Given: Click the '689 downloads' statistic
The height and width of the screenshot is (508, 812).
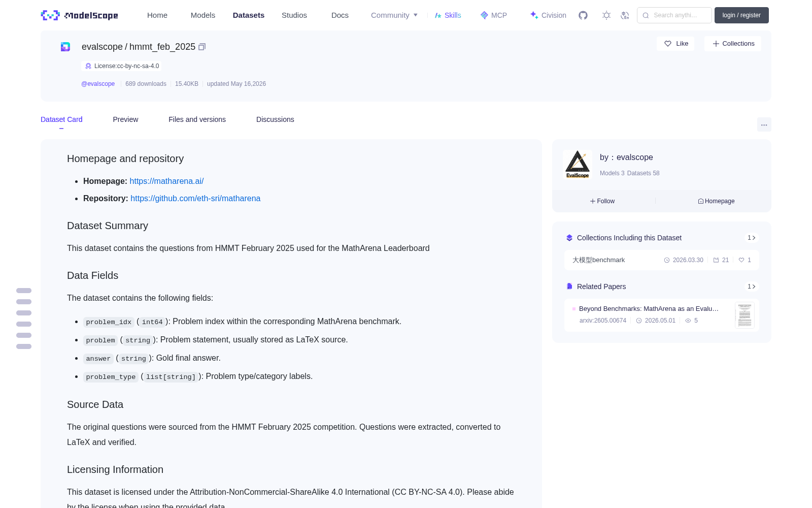Looking at the screenshot, I should pos(146,84).
